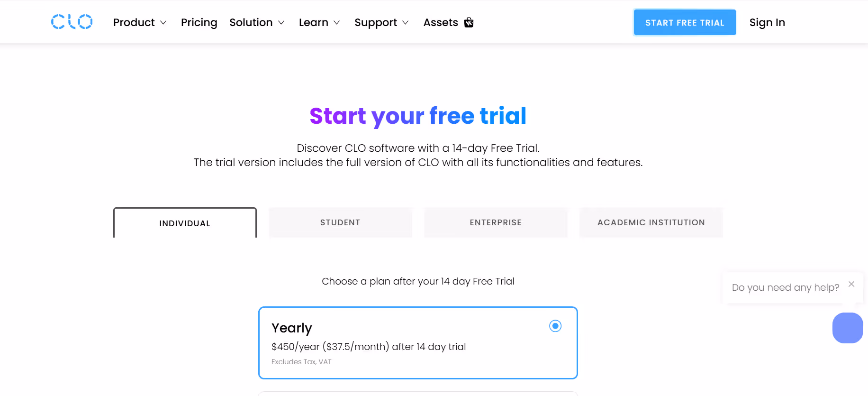Image resolution: width=868 pixels, height=396 pixels.
Task: Open the chat widget bubble
Action: click(x=847, y=328)
